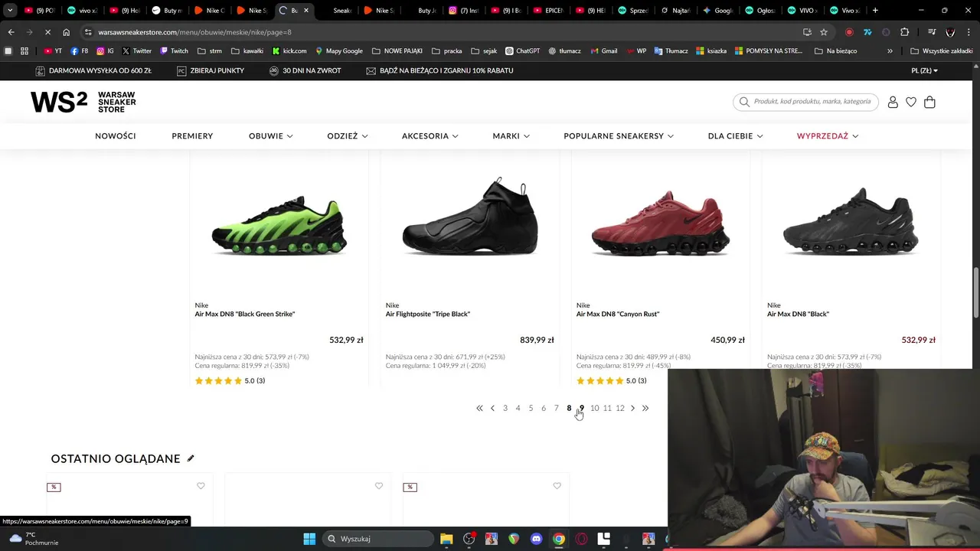Switch to the vivo browser tab
This screenshot has width=980, height=551.
(x=83, y=11)
